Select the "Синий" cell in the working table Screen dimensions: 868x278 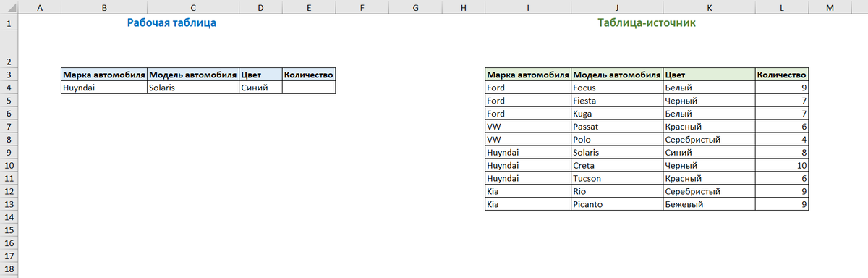pos(260,88)
